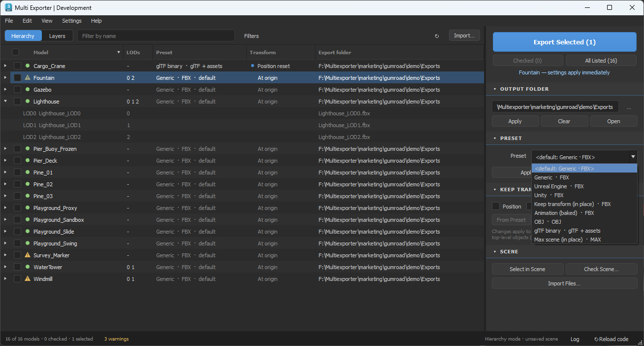This screenshot has width=644, height=346.
Task: Click Import Files... button
Action: 564,283
